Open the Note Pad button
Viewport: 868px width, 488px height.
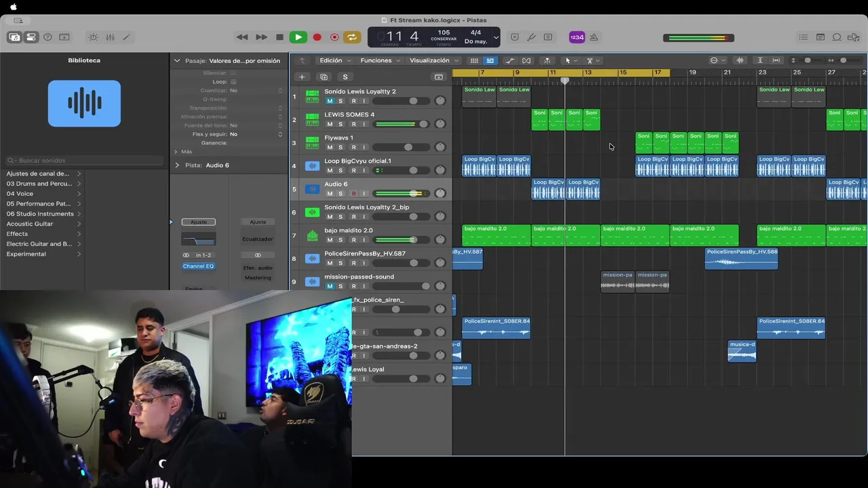(821, 37)
